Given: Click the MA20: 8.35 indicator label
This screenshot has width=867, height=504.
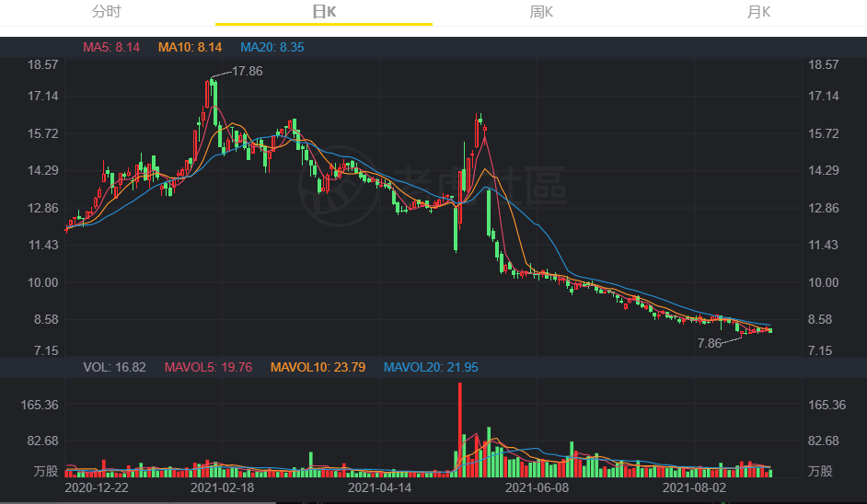Looking at the screenshot, I should (272, 48).
